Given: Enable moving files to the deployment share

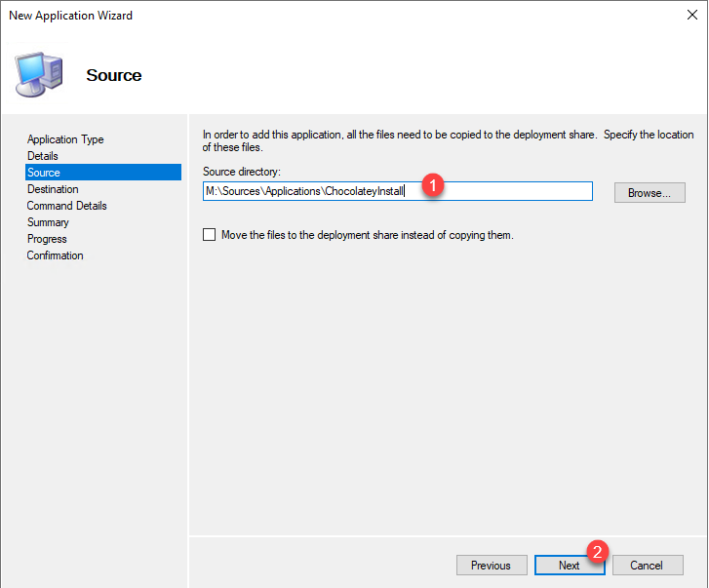Looking at the screenshot, I should (x=209, y=235).
